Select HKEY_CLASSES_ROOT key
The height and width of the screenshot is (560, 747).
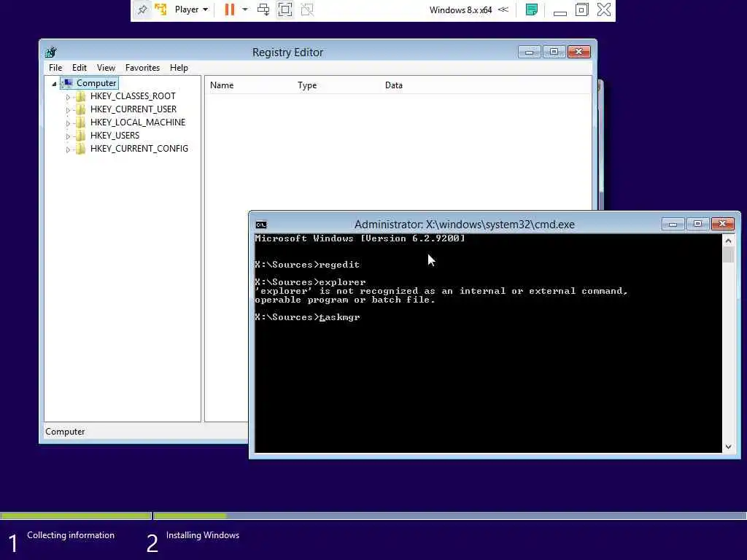133,96
